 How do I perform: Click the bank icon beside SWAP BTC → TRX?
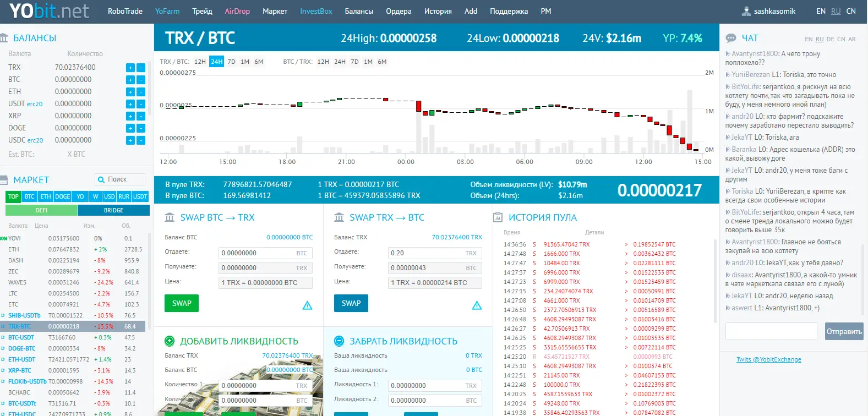170,217
